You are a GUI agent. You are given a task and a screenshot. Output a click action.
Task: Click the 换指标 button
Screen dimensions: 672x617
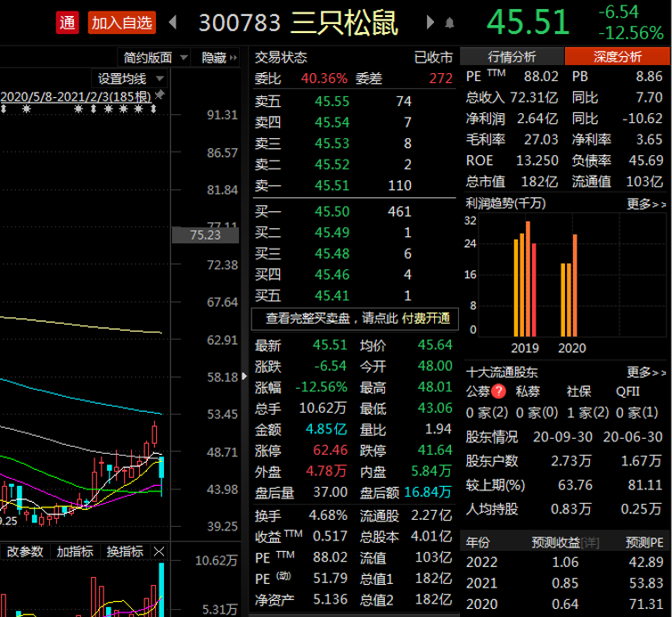point(125,551)
